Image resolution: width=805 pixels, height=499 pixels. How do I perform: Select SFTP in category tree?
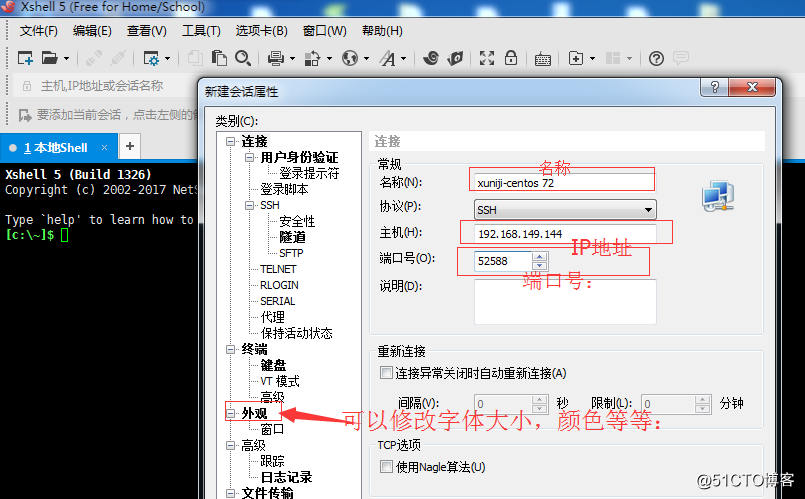pos(291,253)
